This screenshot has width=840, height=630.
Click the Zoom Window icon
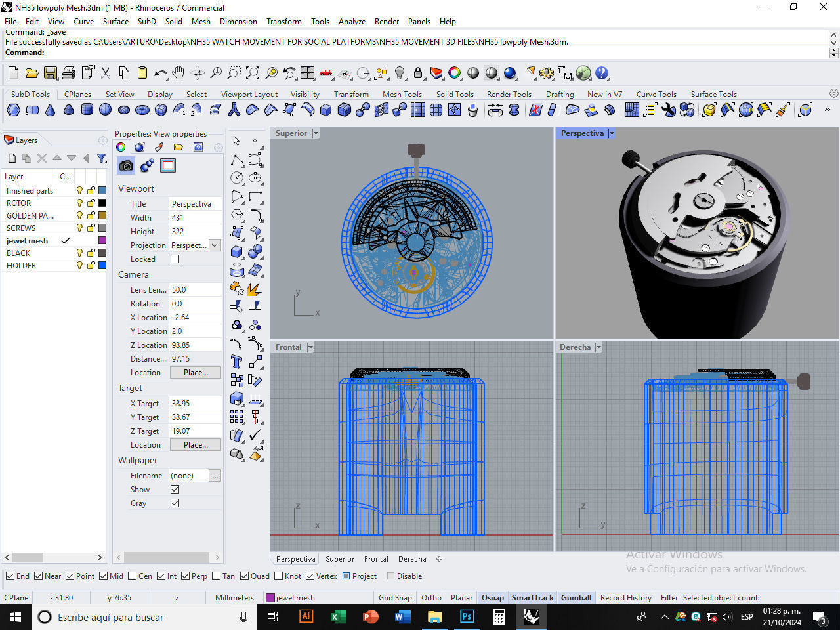(234, 73)
